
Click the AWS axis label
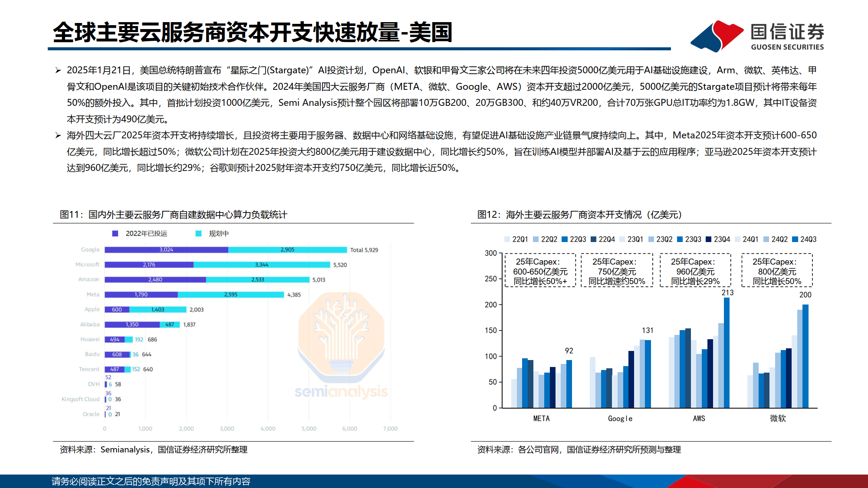699,419
